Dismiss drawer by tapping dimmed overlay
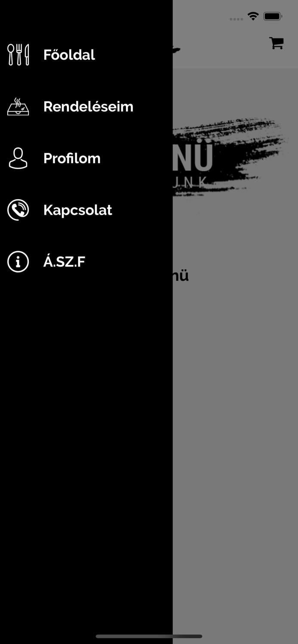This screenshot has width=298, height=644. 235,429
